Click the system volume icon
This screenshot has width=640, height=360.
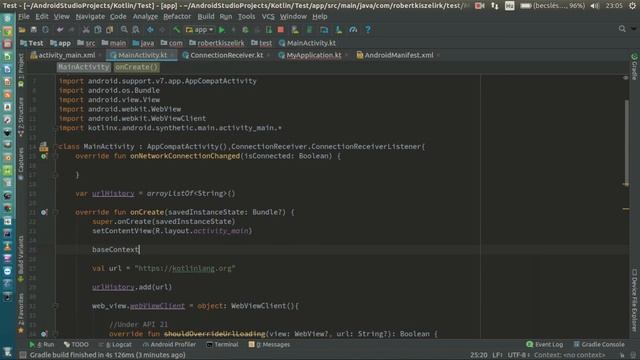click(595, 6)
